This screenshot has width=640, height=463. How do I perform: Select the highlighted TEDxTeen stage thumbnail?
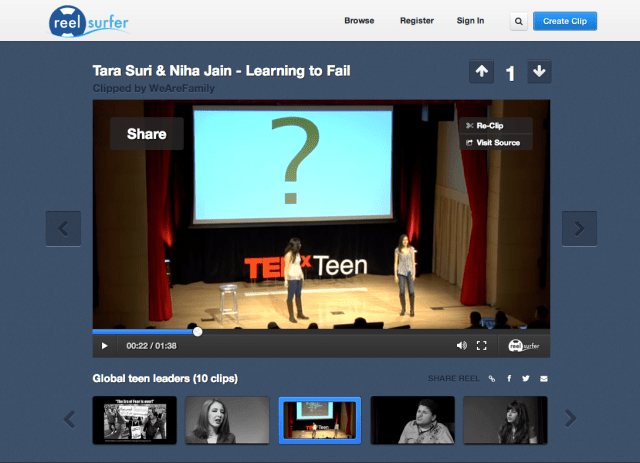(320, 420)
